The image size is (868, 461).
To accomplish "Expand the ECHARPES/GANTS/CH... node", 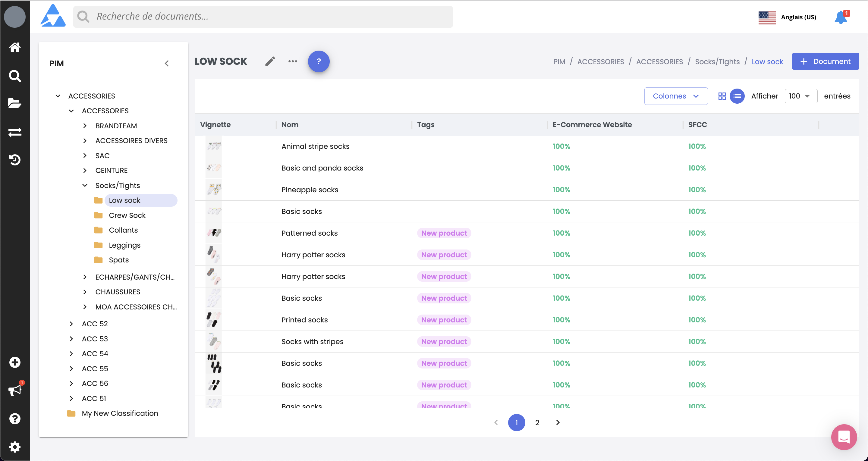I will 85,277.
